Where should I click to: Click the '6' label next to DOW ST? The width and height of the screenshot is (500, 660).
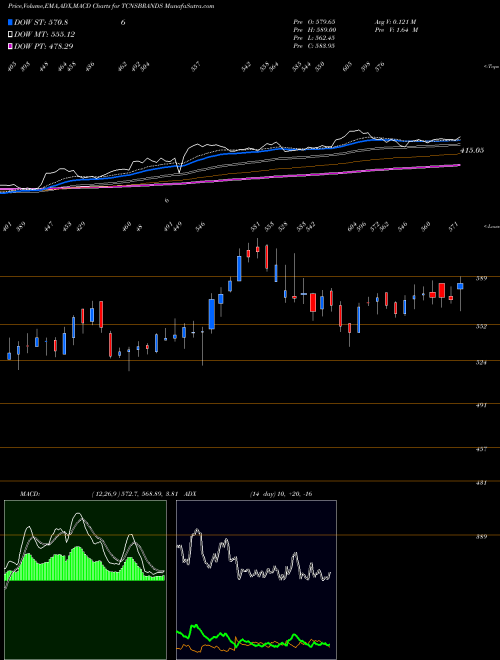[x=123, y=22]
